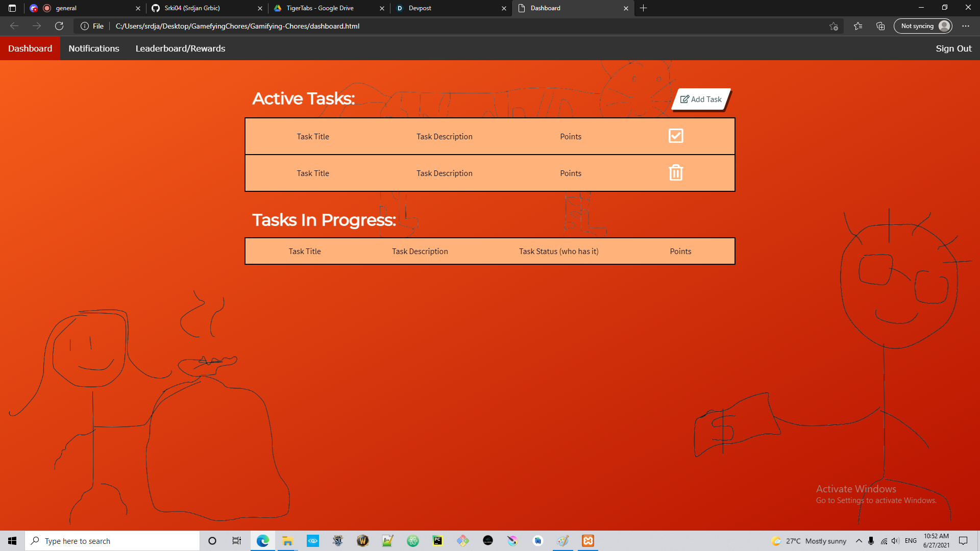
Task: Open File Explorer from the taskbar
Action: pyautogui.click(x=287, y=541)
